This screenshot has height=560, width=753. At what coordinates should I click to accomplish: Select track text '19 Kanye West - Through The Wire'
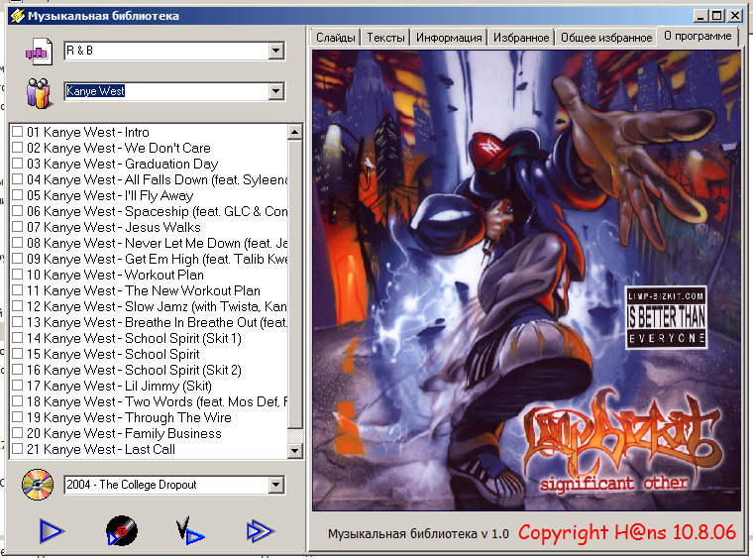point(129,417)
